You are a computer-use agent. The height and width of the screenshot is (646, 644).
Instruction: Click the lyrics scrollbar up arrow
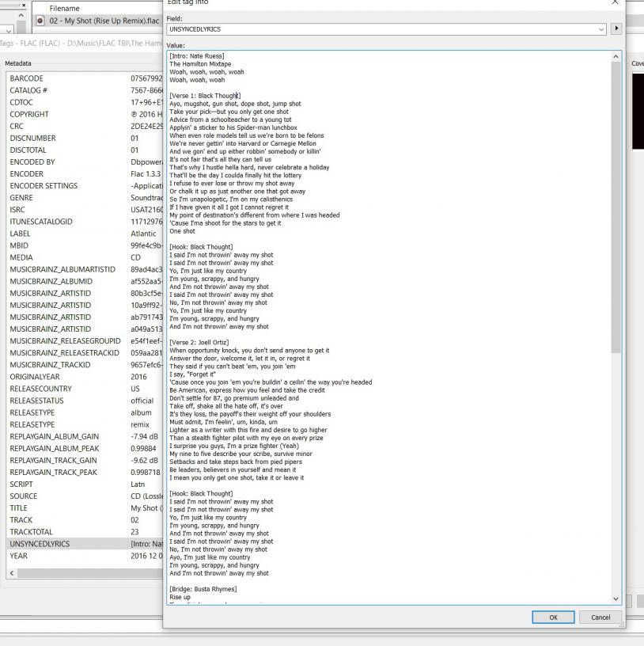(x=616, y=57)
